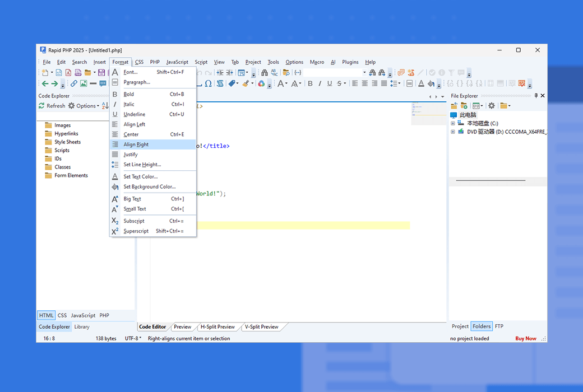Viewport: 583px width, 392px height.
Task: Click the Underline toolbar icon
Action: (x=330, y=83)
